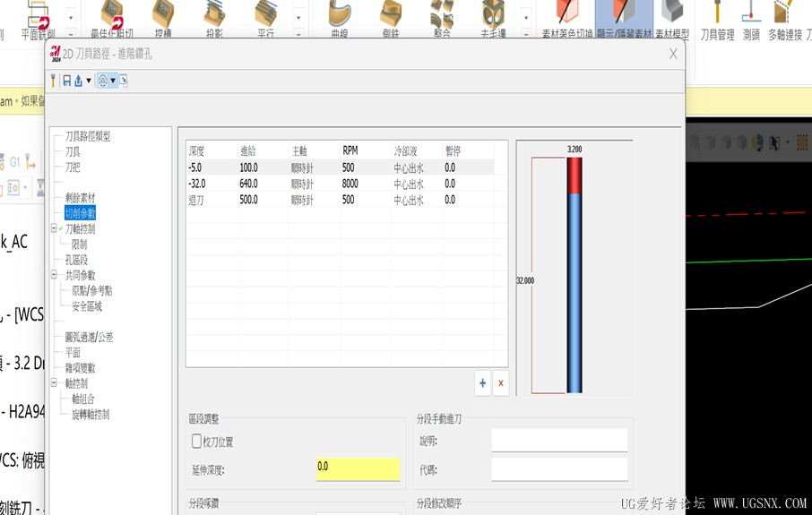This screenshot has height=515, width=812.
Task: Open the 雜項變數 page
Action: (x=80, y=368)
